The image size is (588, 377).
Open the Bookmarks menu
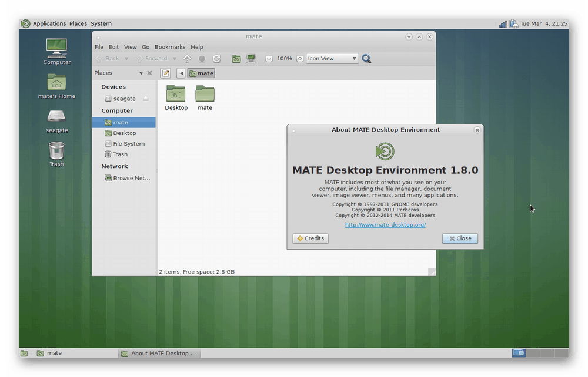click(x=170, y=47)
